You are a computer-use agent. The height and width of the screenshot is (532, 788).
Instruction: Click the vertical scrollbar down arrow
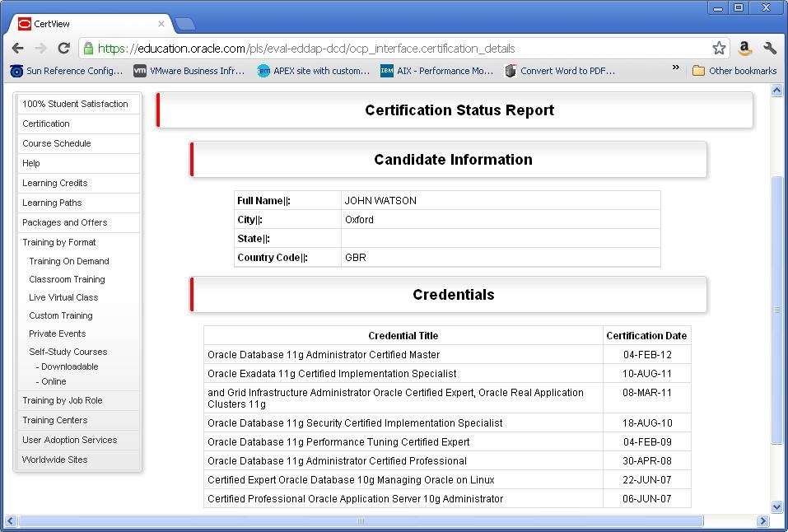coord(777,506)
